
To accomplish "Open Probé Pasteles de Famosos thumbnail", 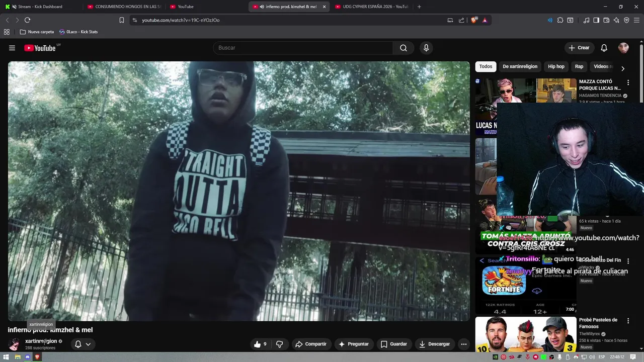I will tap(526, 334).
